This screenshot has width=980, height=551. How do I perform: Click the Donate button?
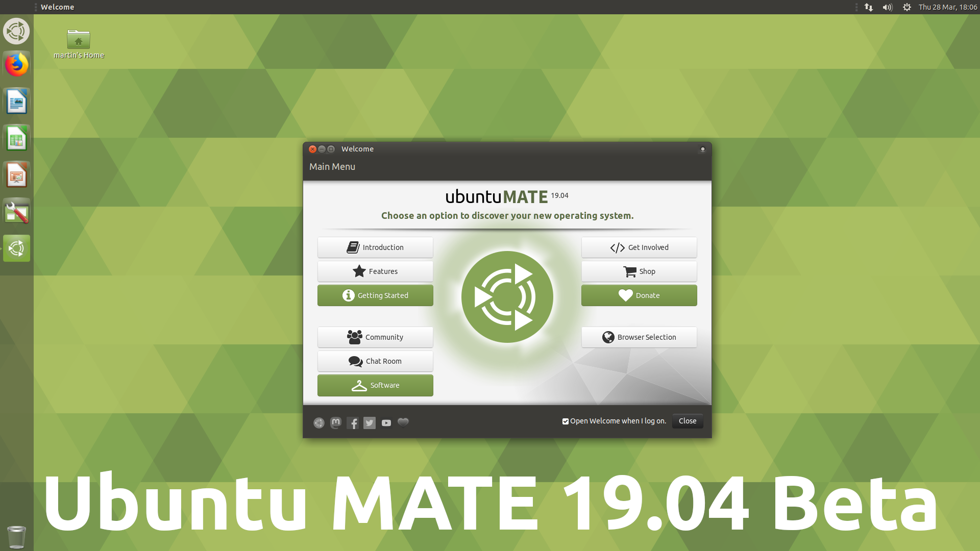click(639, 295)
